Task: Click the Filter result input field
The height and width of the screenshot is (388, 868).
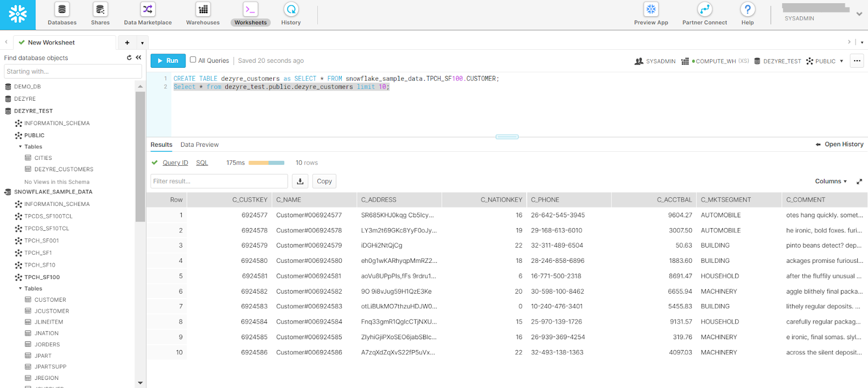Action: click(219, 181)
